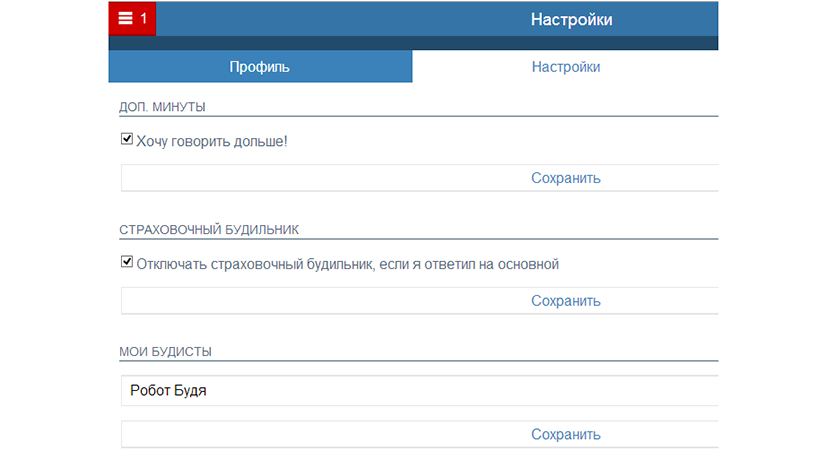Click the notification count 1 badge
Image resolution: width=825 pixels, height=450 pixels.
(x=143, y=19)
